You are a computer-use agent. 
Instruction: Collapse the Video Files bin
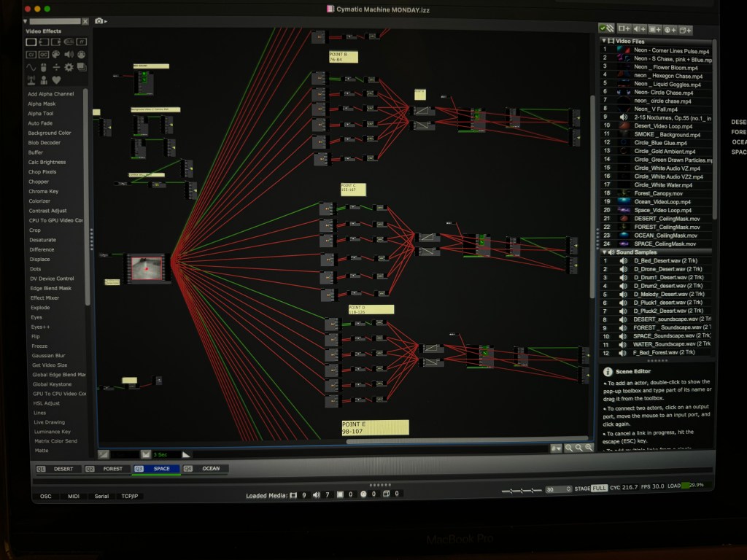point(604,41)
